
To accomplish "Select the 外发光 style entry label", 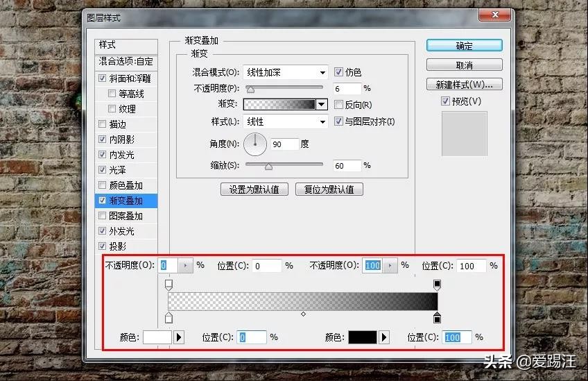I will coord(122,231).
